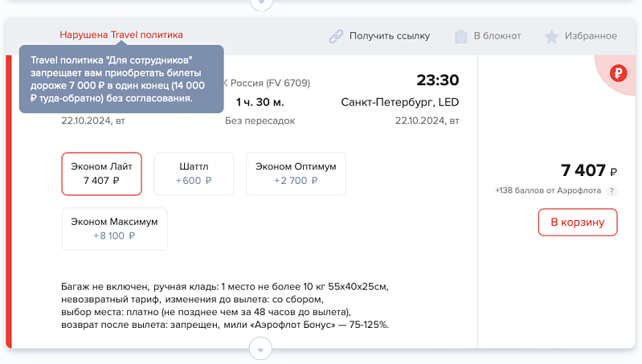Click the notepad clipboard icon
642x364 pixels.
(x=460, y=36)
